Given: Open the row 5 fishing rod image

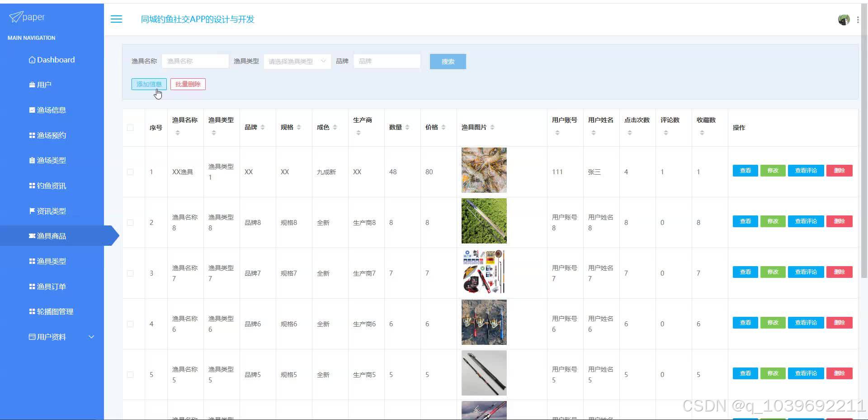Looking at the screenshot, I should coord(484,373).
